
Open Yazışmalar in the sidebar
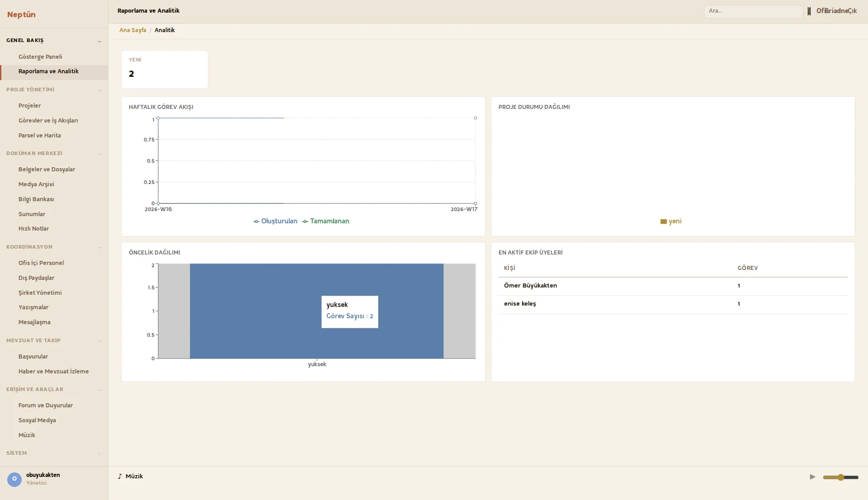point(54,307)
